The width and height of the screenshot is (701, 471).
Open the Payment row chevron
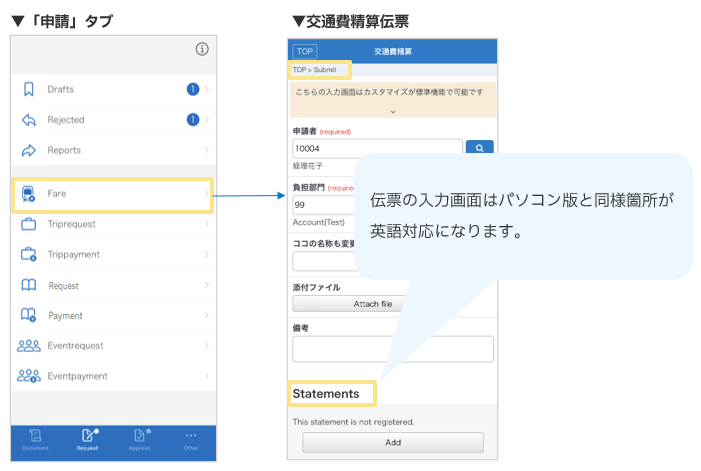[207, 315]
